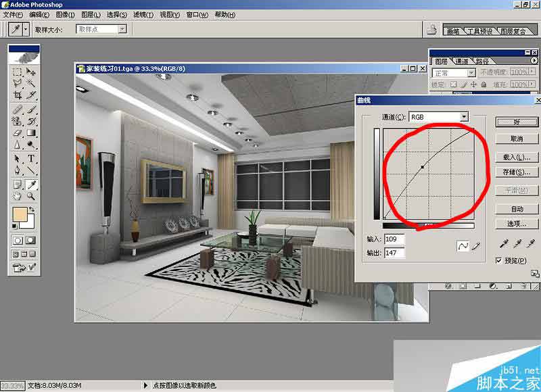Open the tool preset picker arrow

[26, 29]
